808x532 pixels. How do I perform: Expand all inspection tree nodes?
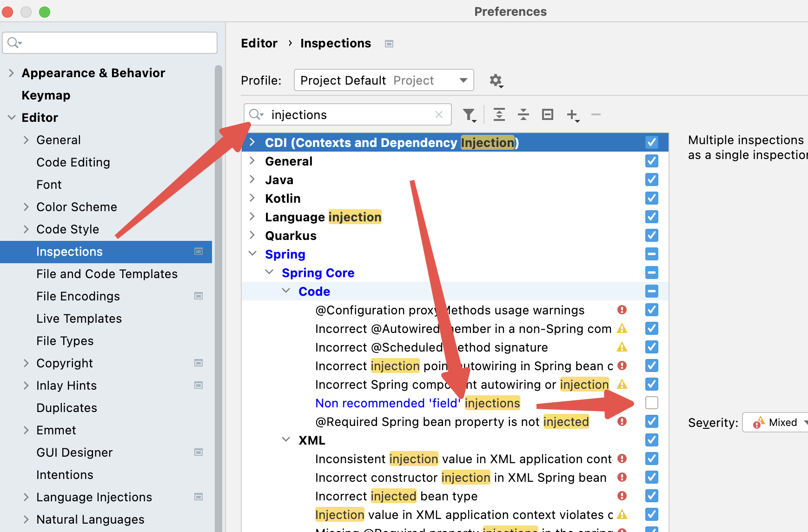(x=499, y=114)
